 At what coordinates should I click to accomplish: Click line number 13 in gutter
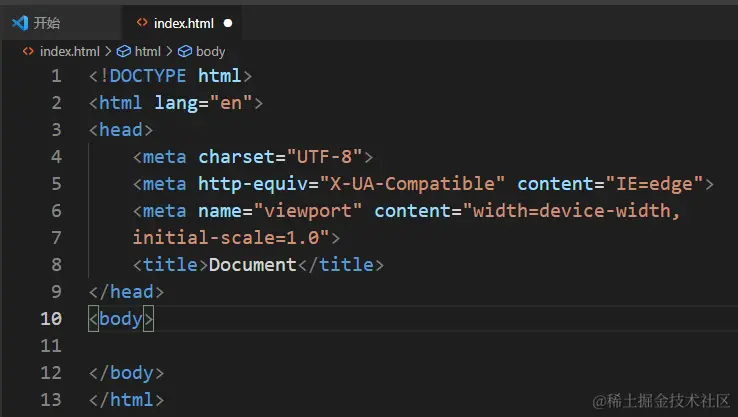click(51, 400)
